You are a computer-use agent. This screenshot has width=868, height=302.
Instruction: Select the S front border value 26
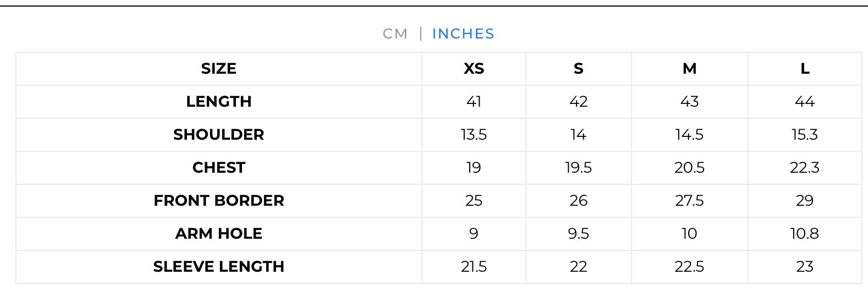coord(578,201)
